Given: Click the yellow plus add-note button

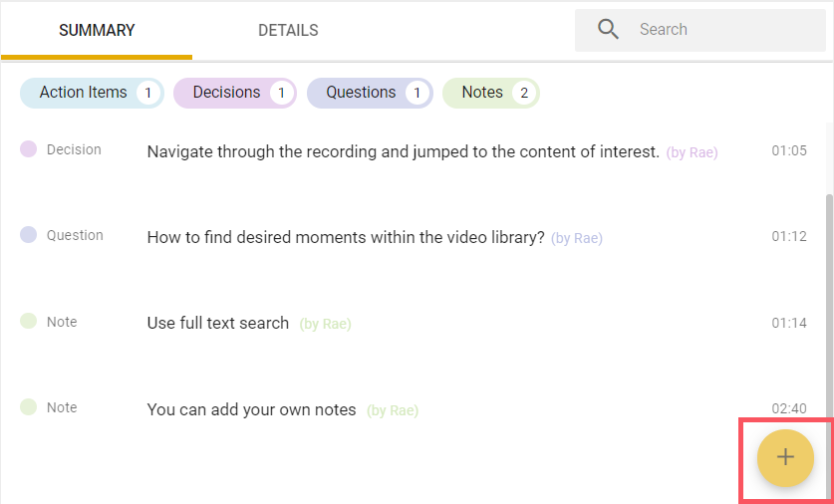Looking at the screenshot, I should coord(785,458).
